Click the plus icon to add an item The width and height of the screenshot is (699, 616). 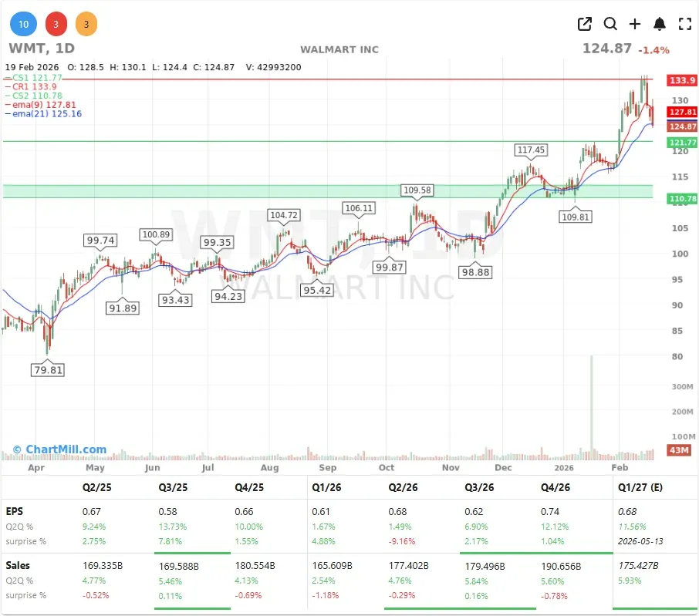[x=635, y=24]
